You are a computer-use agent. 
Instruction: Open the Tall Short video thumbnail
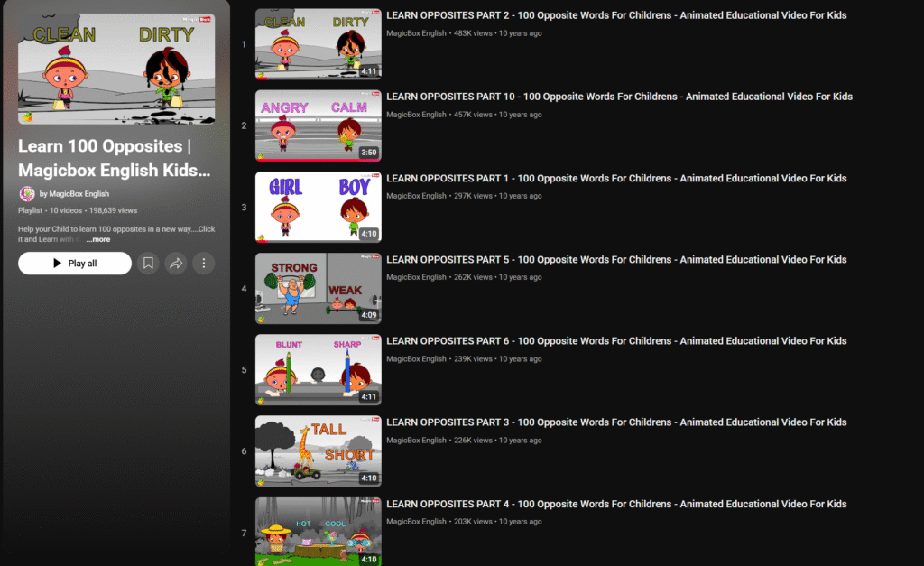pyautogui.click(x=319, y=451)
